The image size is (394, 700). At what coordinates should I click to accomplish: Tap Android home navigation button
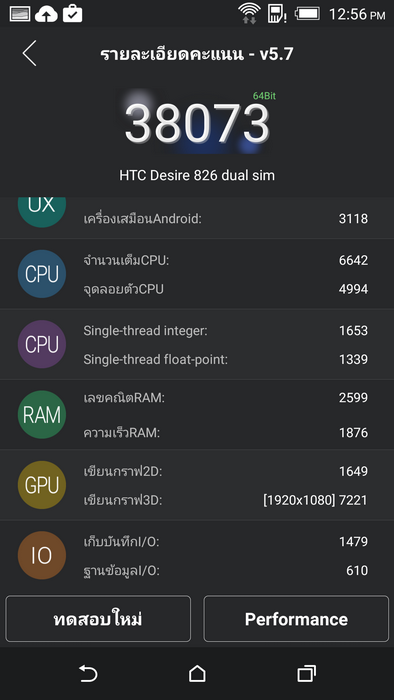[x=197, y=673]
